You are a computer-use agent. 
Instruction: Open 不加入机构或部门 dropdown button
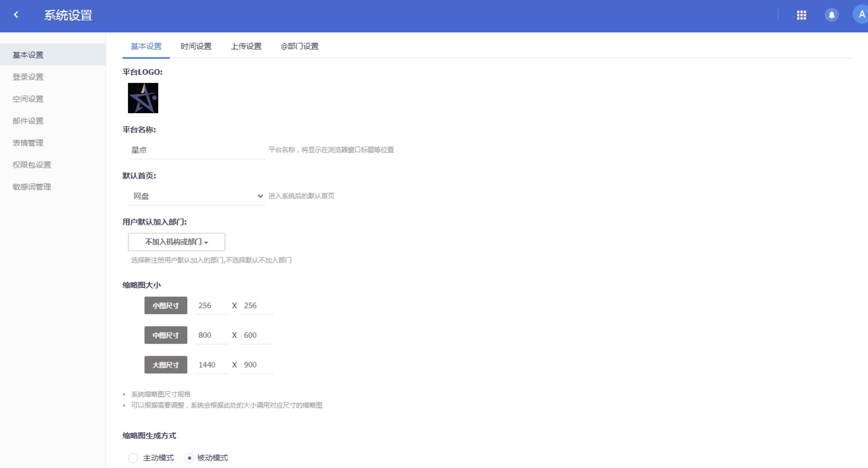176,242
